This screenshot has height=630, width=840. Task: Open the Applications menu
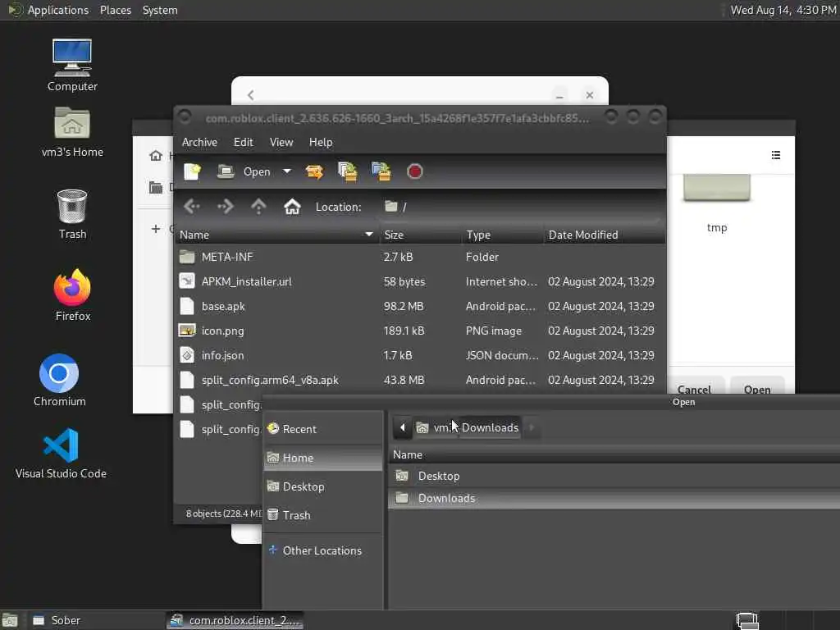(x=50, y=10)
